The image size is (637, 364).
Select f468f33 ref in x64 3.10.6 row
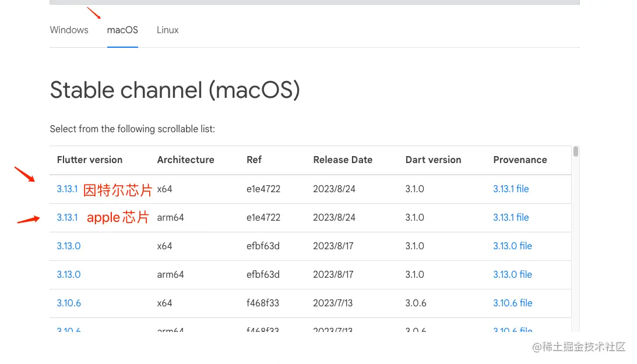click(x=263, y=303)
